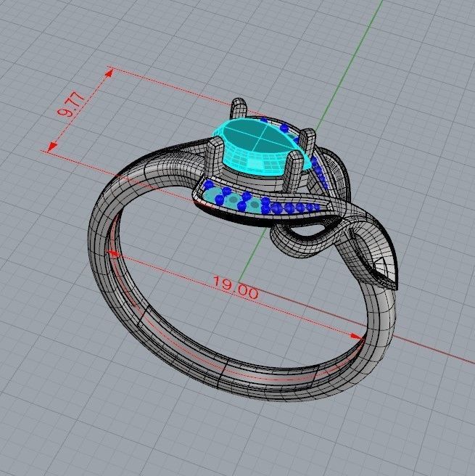Select the 9.77 dimension text
This screenshot has height=476, width=475.
[71, 104]
